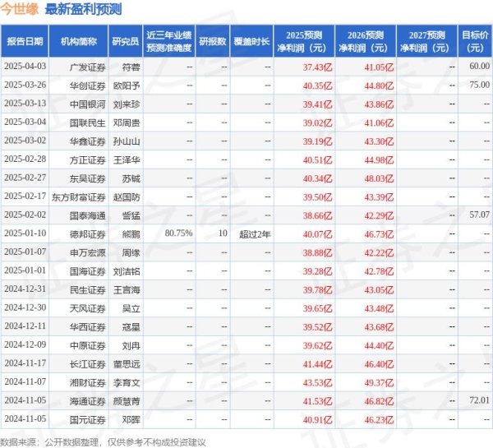
Task: Click the 2027预测净利润 column header
Action: pyautogui.click(x=427, y=41)
